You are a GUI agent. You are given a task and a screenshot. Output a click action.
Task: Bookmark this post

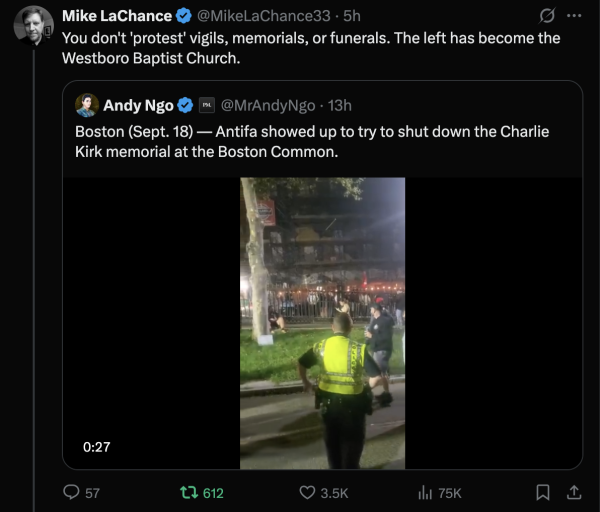point(542,492)
